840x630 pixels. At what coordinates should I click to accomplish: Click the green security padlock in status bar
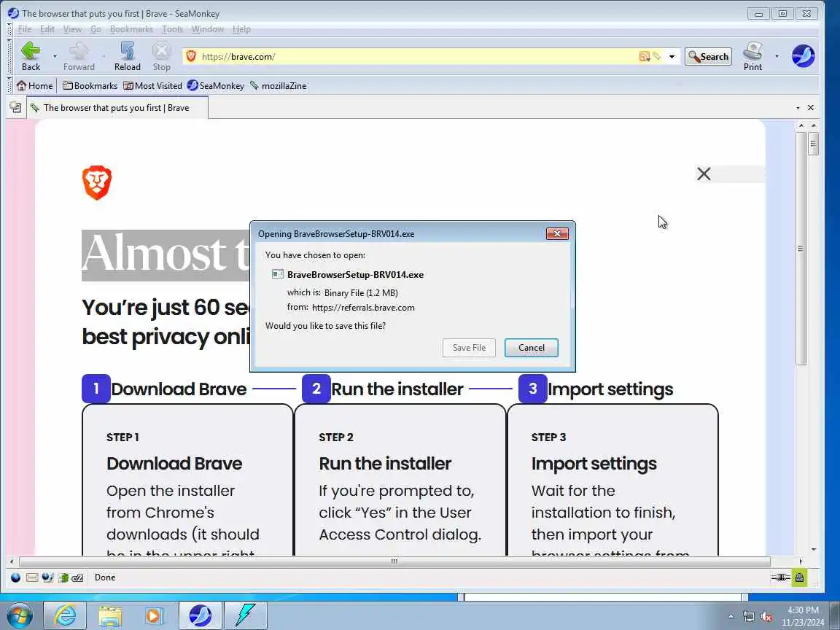799,577
